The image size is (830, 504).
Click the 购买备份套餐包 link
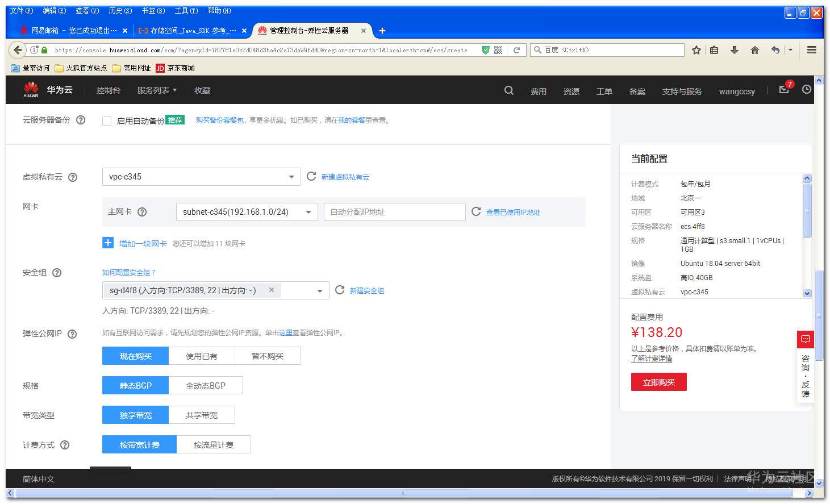tap(220, 120)
